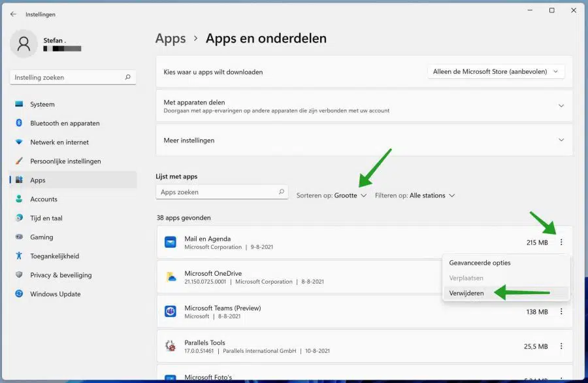Click the 25,5 MB size value
Viewport: 588px width, 383px height.
pos(536,346)
